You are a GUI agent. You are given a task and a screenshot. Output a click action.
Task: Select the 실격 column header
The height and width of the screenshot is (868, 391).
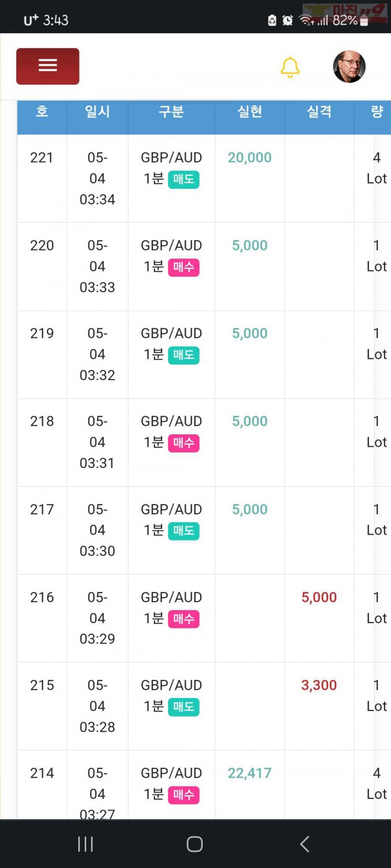tap(319, 112)
